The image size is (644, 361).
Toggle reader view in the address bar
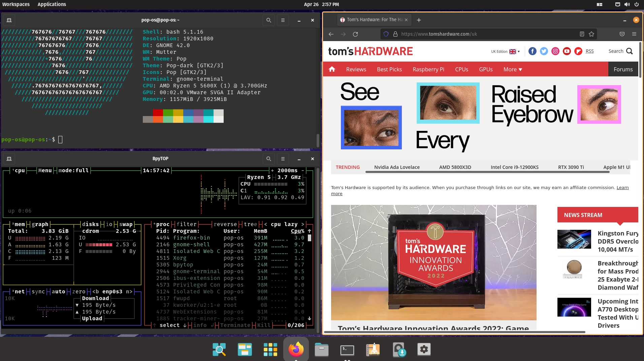pos(582,34)
